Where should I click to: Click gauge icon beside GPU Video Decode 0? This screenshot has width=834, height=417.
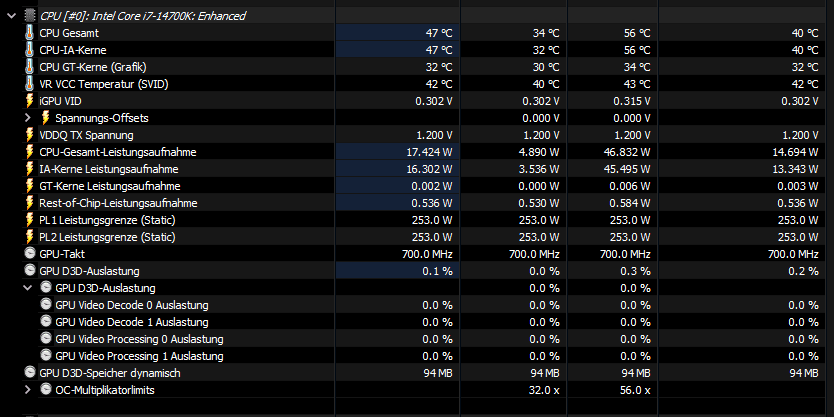pos(46,305)
